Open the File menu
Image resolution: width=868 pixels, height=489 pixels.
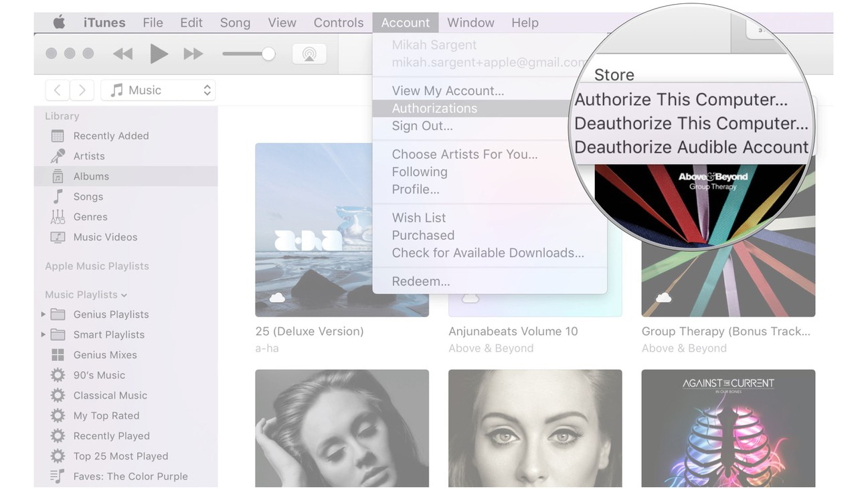click(x=153, y=22)
